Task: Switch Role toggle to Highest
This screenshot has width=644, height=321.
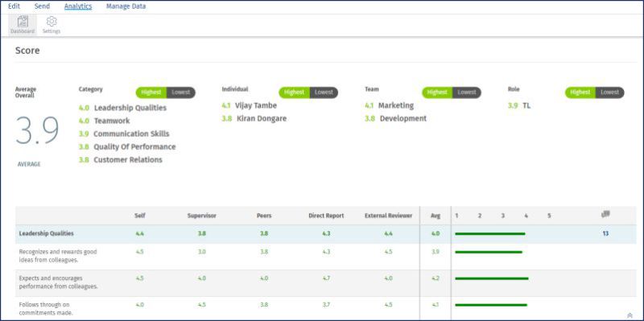Action: coord(580,93)
